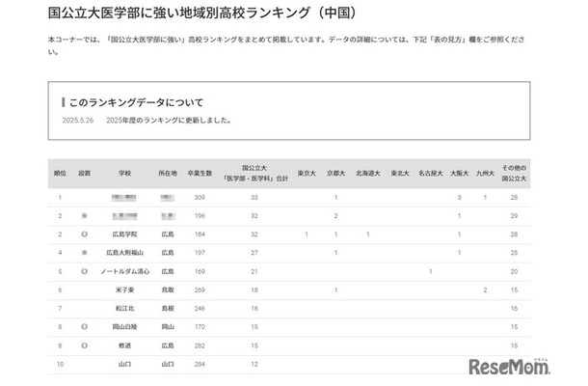Select the 東京大 column header

tap(307, 174)
